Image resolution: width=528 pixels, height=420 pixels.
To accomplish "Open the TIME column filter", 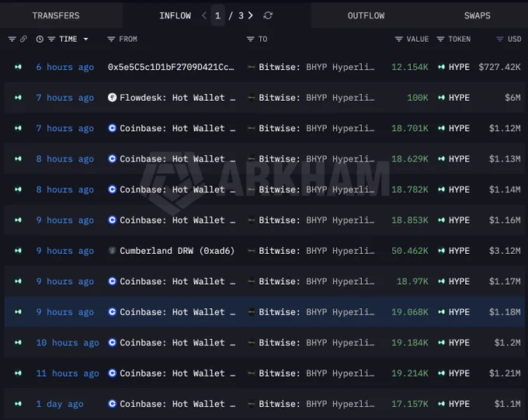I will (51, 39).
